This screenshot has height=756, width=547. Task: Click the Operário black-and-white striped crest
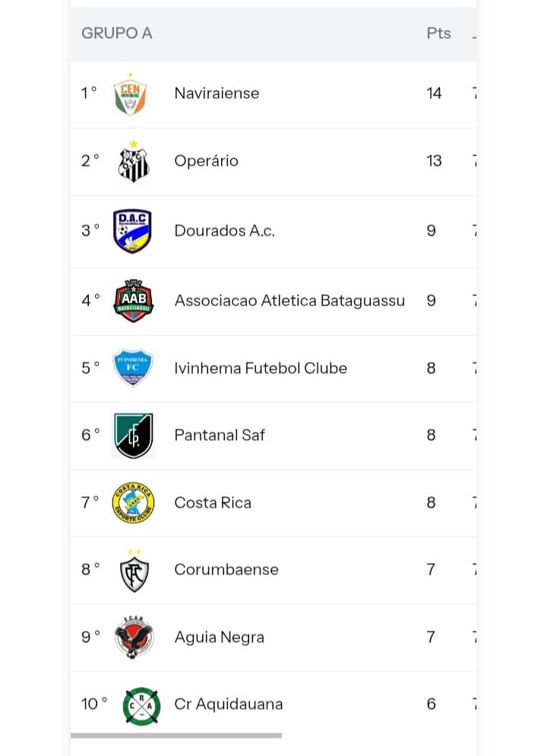point(134,162)
